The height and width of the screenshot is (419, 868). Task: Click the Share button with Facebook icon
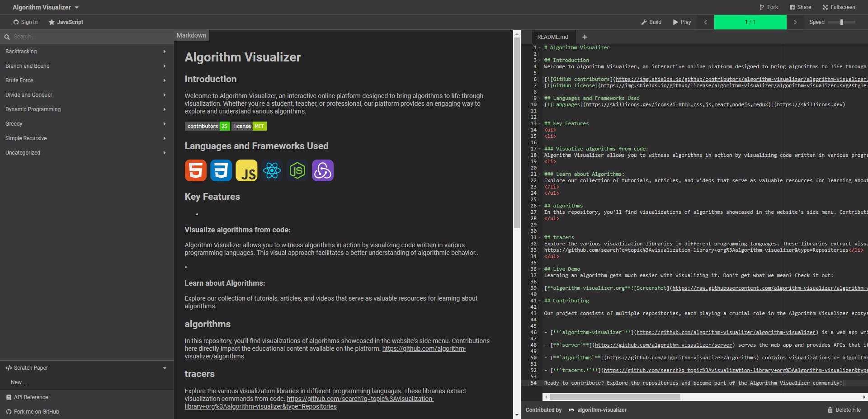point(800,7)
